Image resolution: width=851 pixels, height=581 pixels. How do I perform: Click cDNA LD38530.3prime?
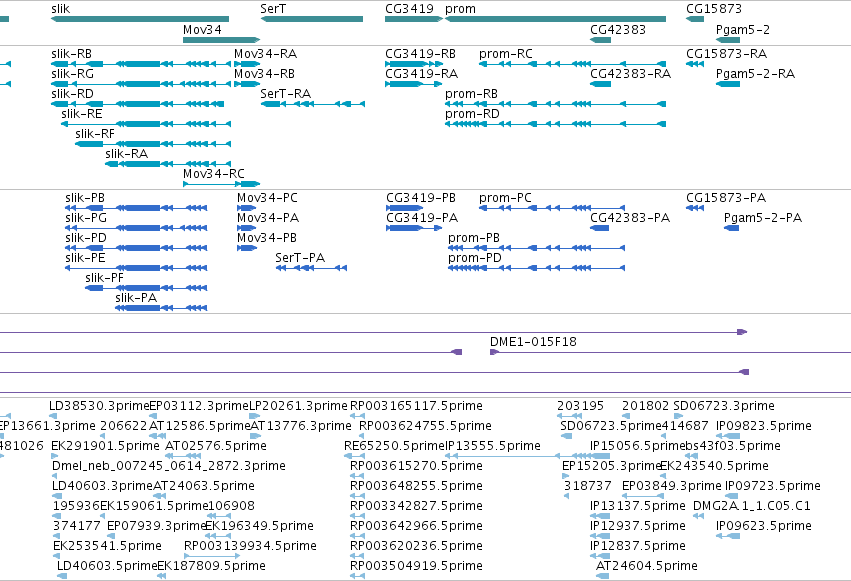click(x=54, y=416)
